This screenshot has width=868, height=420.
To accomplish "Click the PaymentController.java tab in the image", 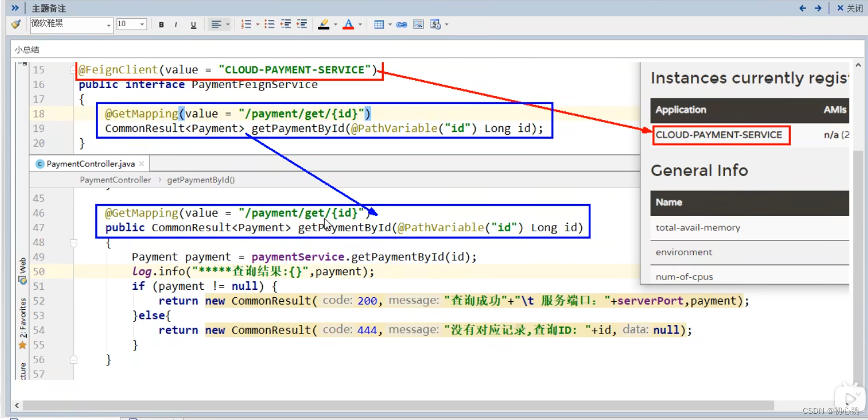I will click(90, 164).
